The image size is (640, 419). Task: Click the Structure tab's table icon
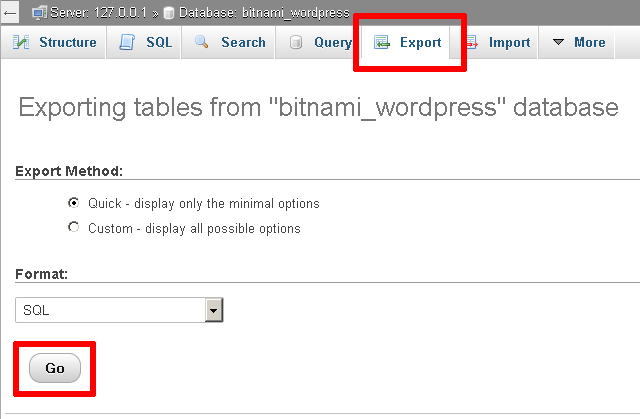(x=21, y=43)
